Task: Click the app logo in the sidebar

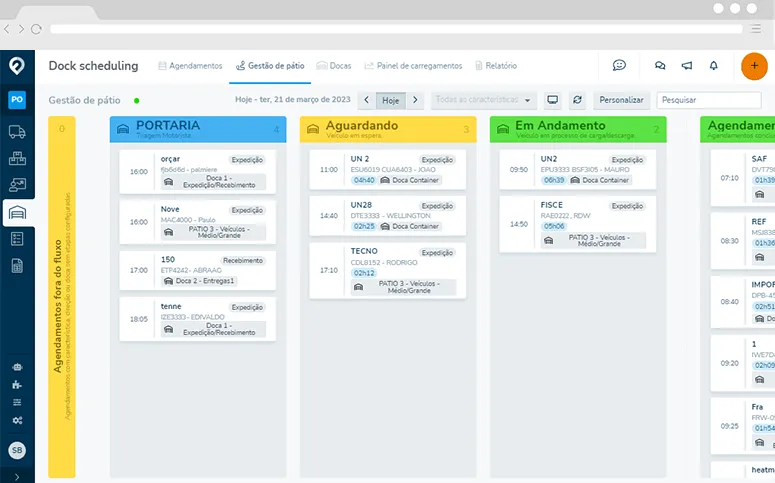Action: pos(17,65)
